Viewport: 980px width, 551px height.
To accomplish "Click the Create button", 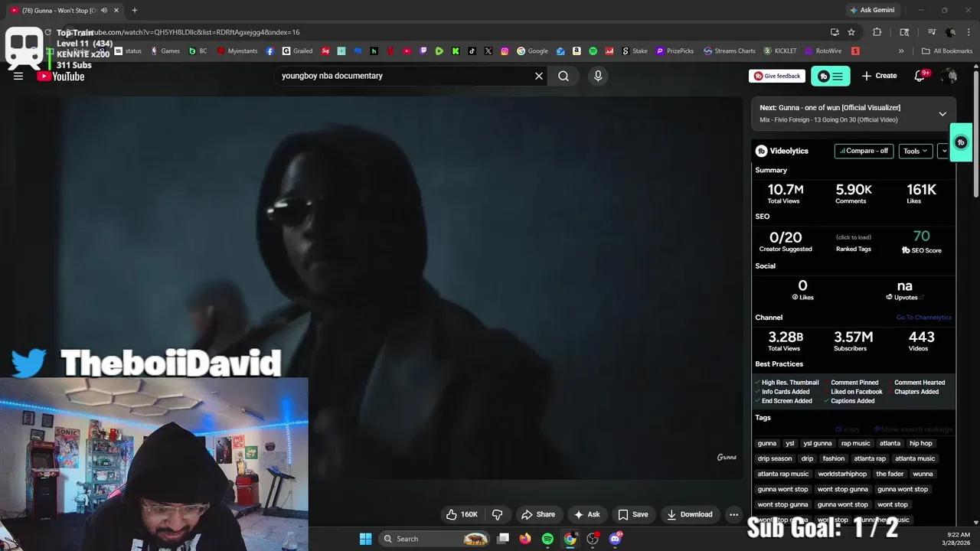I will 879,76.
